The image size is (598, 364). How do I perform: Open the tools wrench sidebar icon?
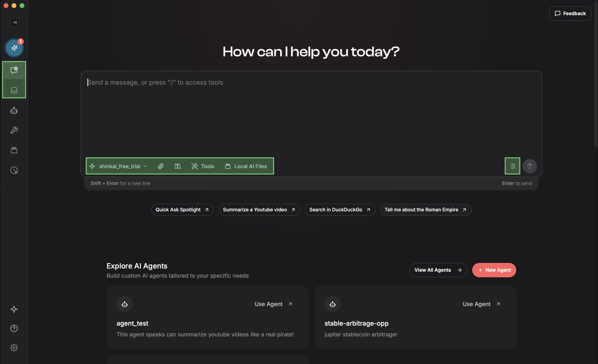point(14,130)
